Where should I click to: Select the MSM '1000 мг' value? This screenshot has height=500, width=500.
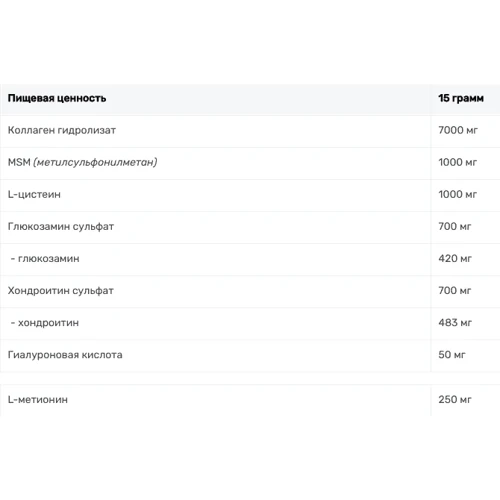point(458,162)
